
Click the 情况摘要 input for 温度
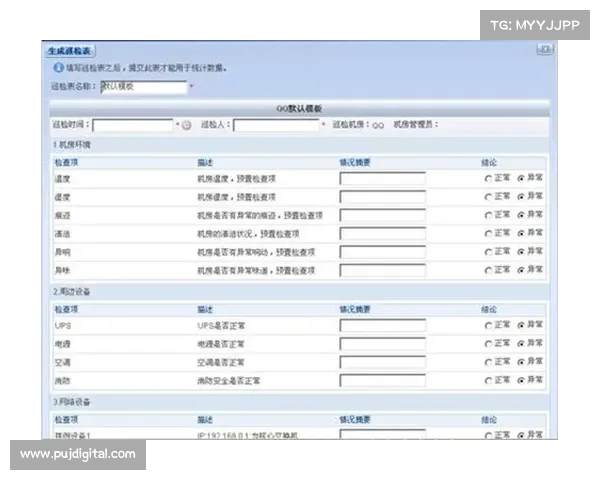[x=383, y=178]
